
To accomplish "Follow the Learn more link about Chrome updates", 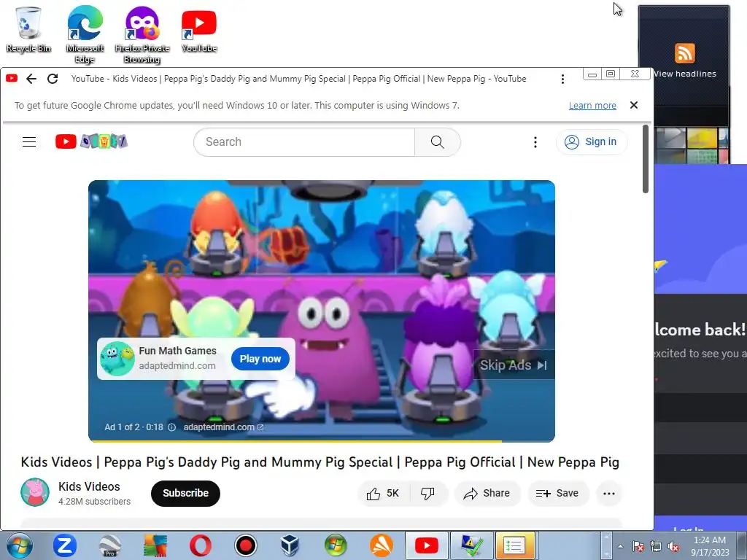I will pyautogui.click(x=592, y=105).
